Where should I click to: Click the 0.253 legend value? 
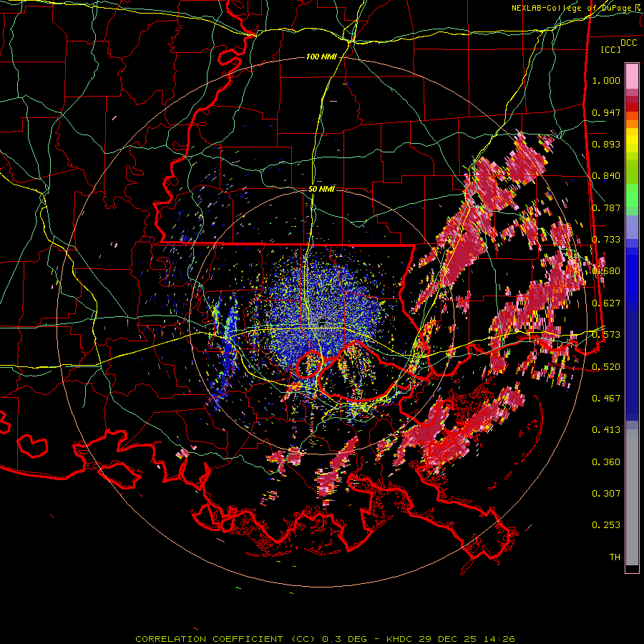tap(606, 525)
